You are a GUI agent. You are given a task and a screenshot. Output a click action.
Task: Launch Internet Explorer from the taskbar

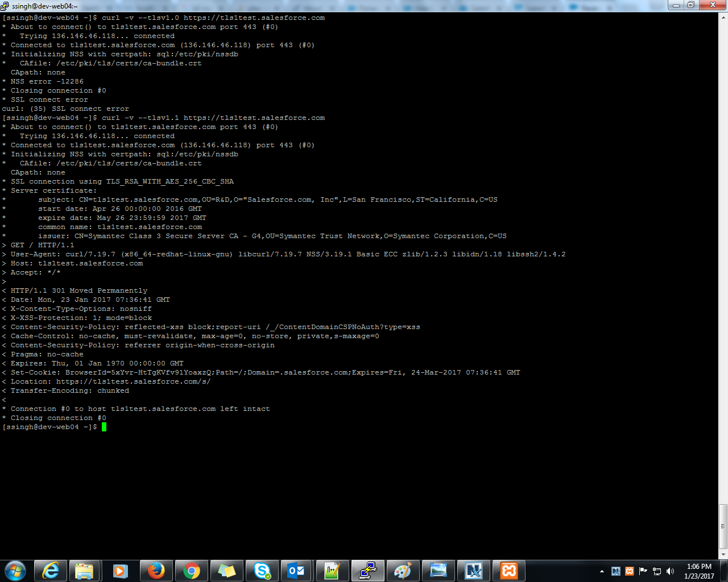(x=50, y=571)
